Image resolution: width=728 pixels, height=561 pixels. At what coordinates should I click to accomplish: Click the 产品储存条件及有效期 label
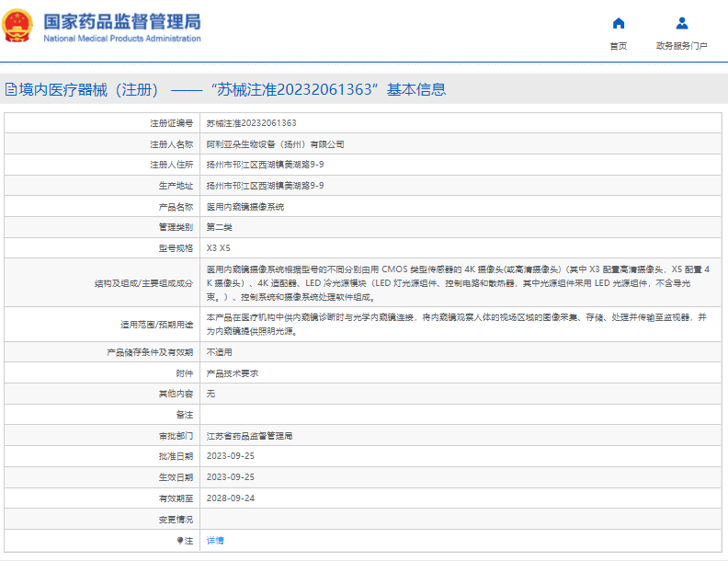[150, 352]
